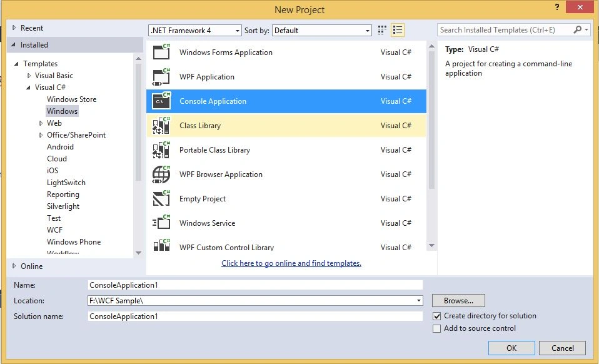
Task: Collapse the Templates tree node
Action: tap(16, 64)
